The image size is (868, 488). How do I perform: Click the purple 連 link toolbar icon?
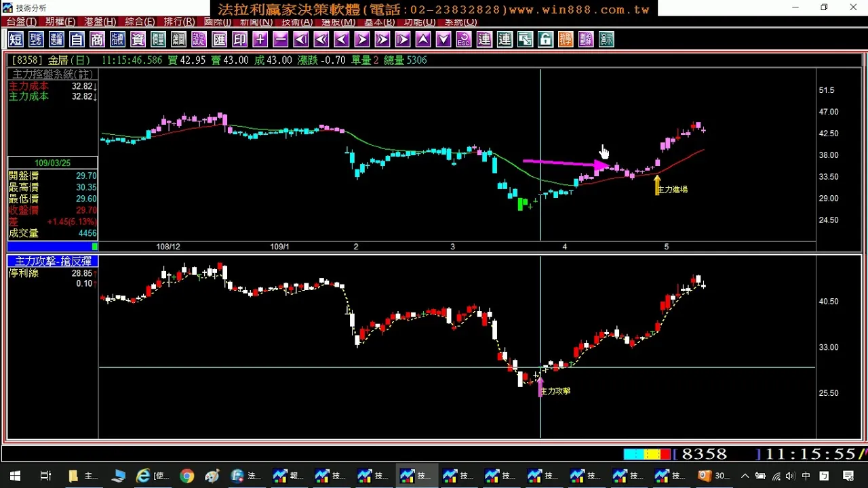[484, 39]
